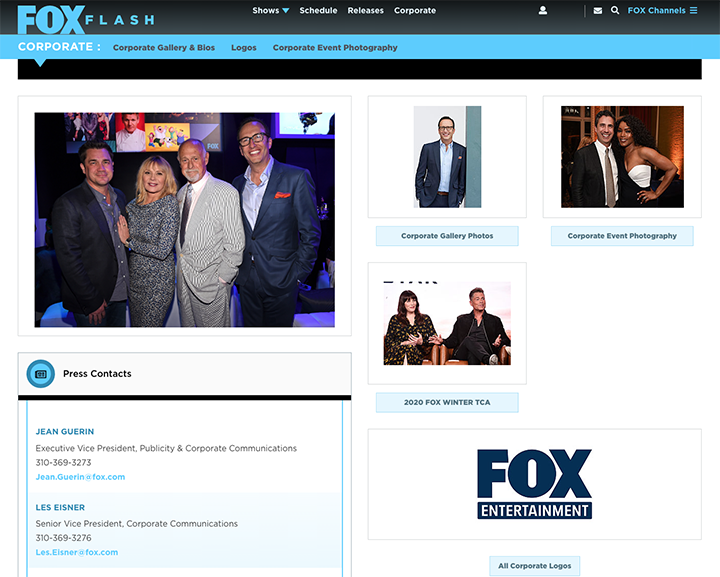Switch to the Logos sub-navigation tab
The width and height of the screenshot is (720, 577).
244,47
